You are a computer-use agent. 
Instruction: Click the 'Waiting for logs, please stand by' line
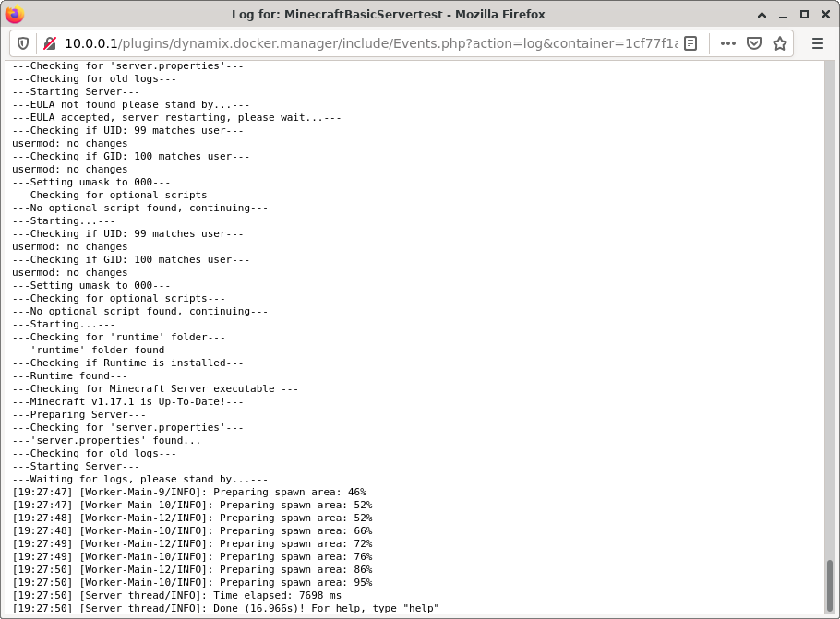point(139,480)
